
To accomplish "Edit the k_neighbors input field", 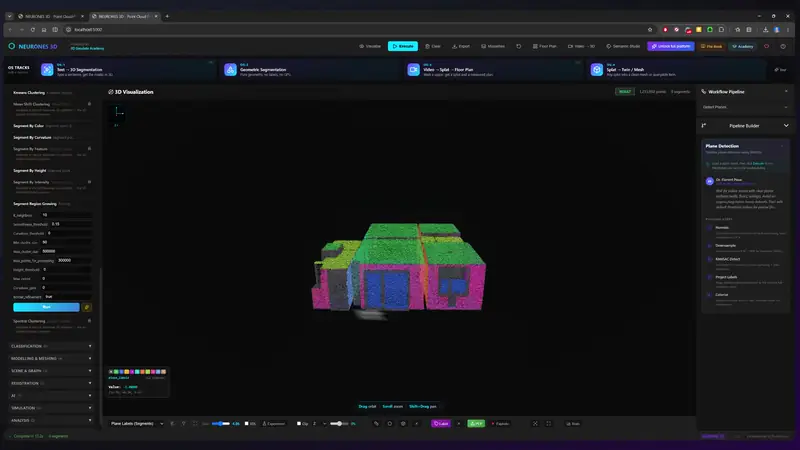I will point(66,215).
